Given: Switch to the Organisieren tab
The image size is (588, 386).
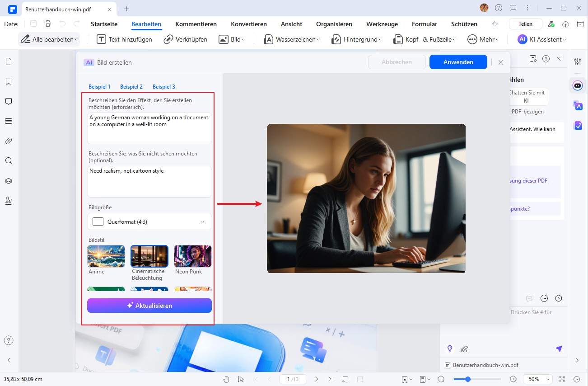Looking at the screenshot, I should point(334,24).
